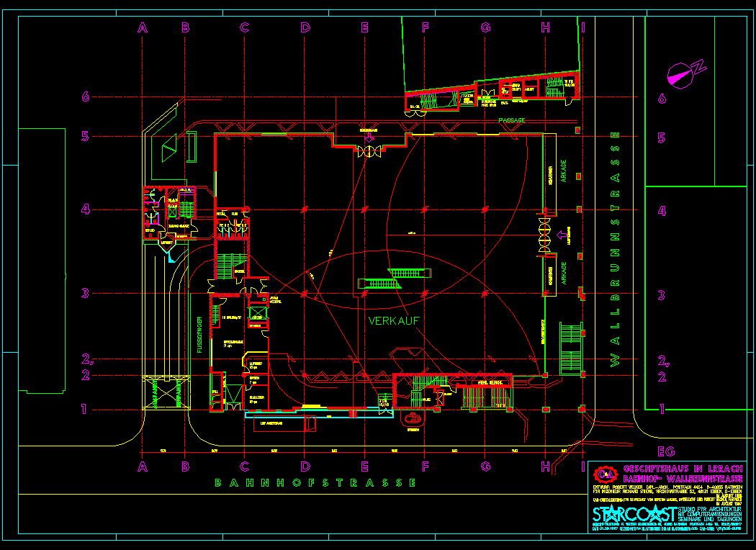The image size is (756, 550).
Task: Select the magenta EG floor label
Action: click(666, 451)
